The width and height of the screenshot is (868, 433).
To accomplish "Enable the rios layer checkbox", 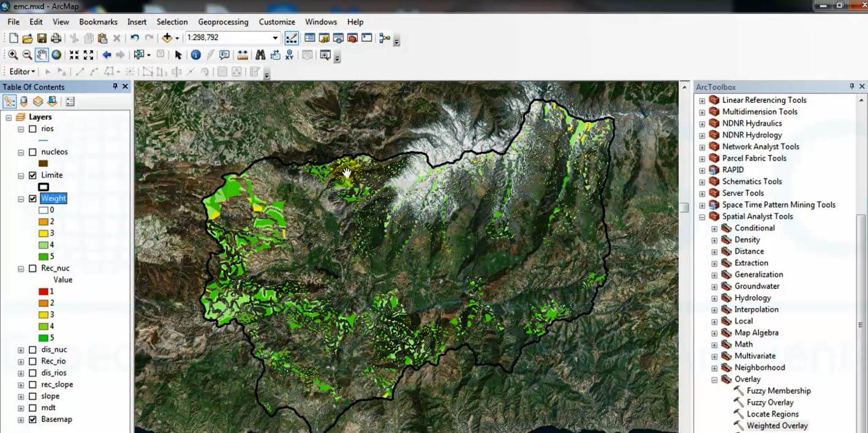I will [32, 129].
